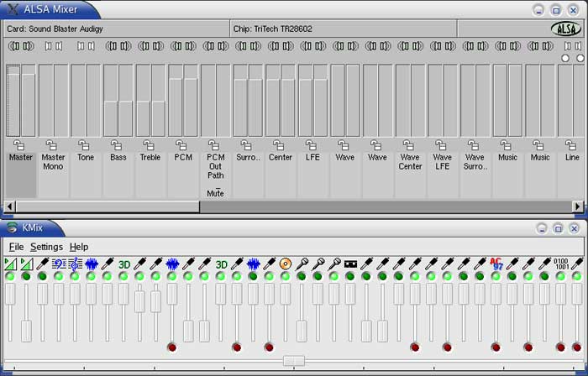Mute the Master channel in ALSA Mixer
The width and height of the screenshot is (588, 376).
pyautogui.click(x=20, y=46)
